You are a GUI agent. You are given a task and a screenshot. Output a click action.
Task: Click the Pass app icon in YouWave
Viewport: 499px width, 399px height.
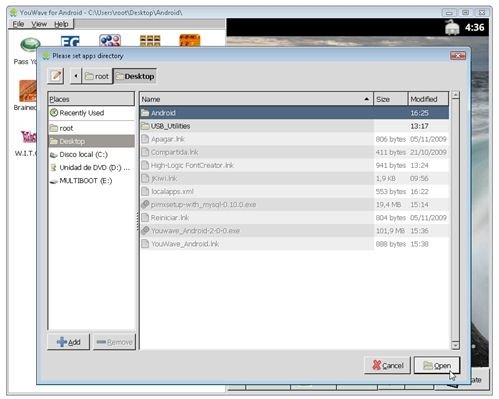click(x=30, y=45)
